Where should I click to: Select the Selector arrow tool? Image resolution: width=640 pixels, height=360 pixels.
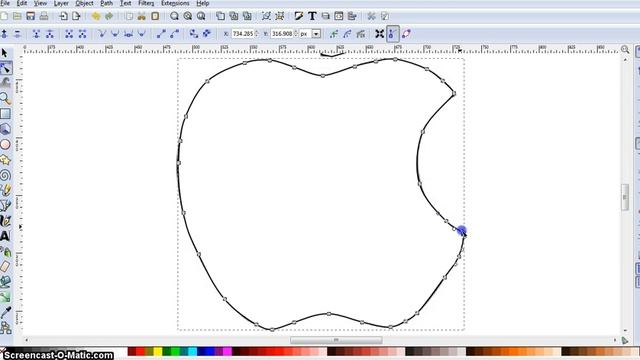(x=5, y=53)
